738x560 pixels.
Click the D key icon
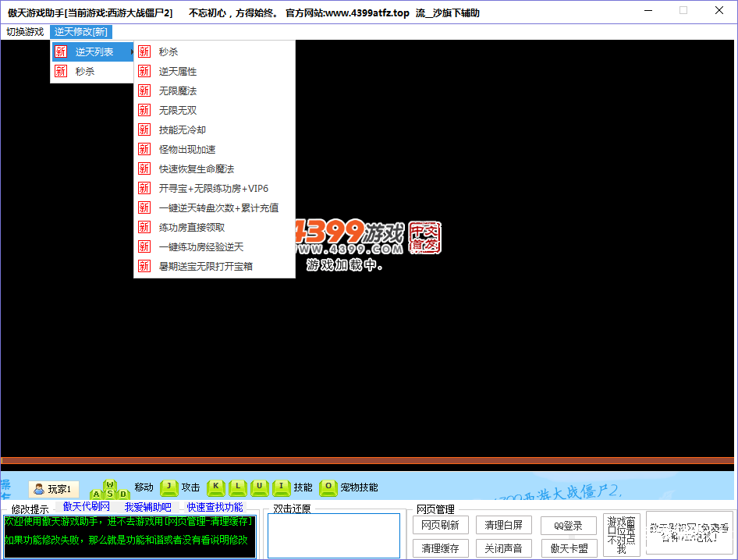[123, 494]
